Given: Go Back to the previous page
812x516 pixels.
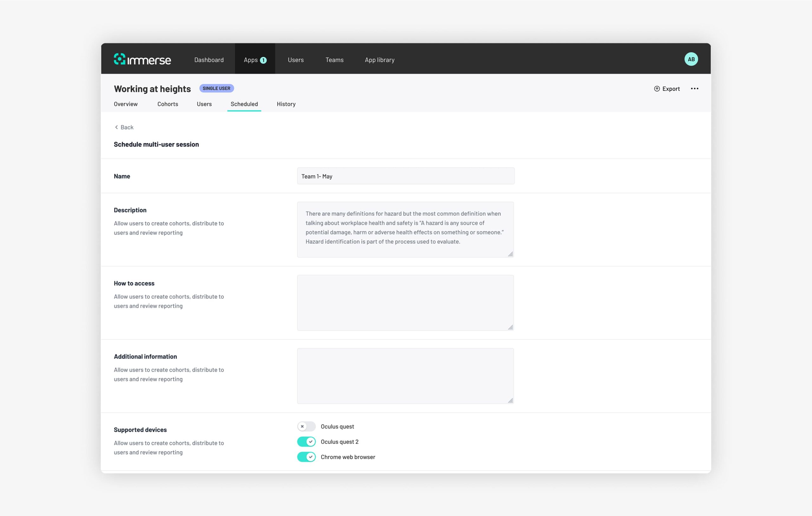Looking at the screenshot, I should click(x=124, y=127).
